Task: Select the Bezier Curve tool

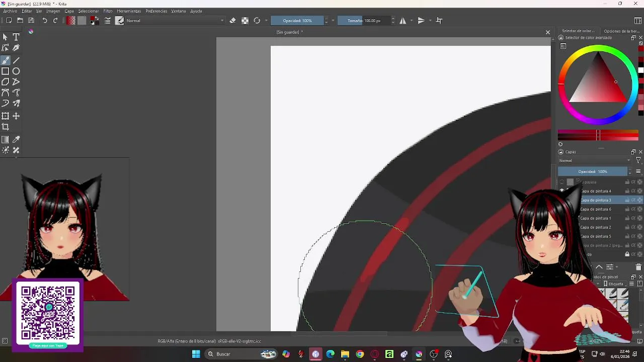Action: pyautogui.click(x=5, y=93)
